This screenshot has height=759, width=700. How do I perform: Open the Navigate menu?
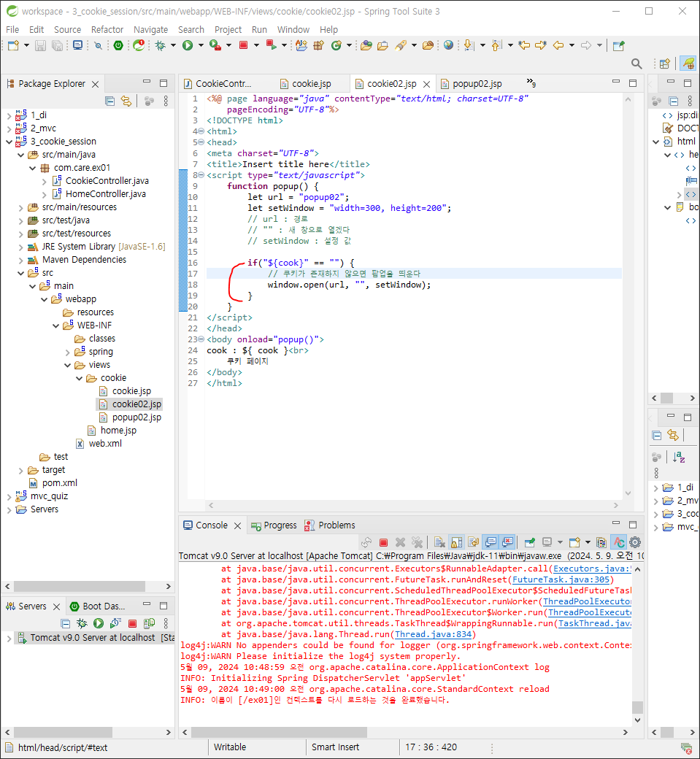pyautogui.click(x=150, y=29)
